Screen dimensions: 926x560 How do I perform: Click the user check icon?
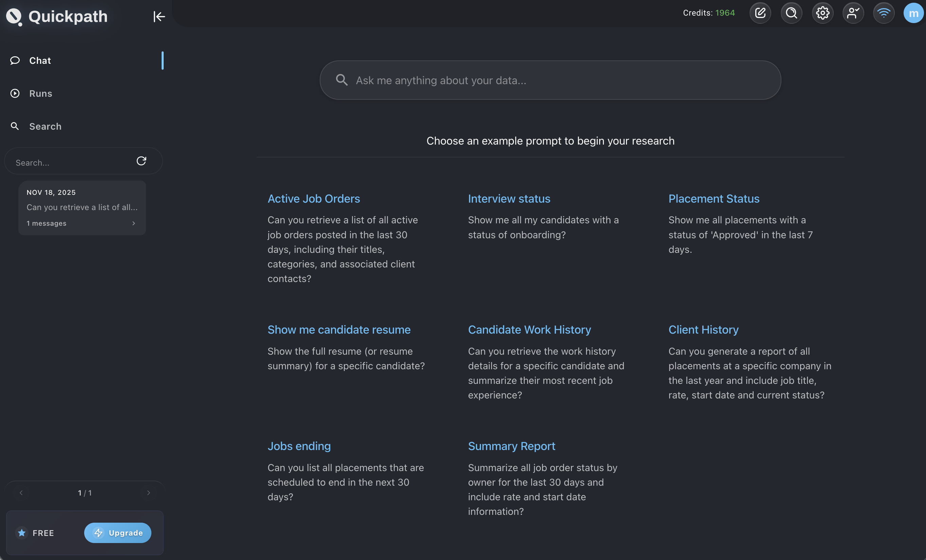[853, 13]
